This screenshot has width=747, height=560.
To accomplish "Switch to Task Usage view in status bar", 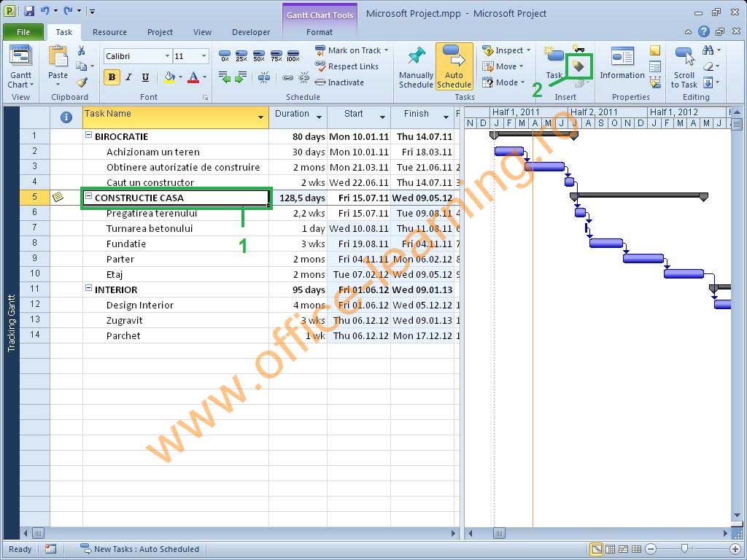I will (610, 549).
